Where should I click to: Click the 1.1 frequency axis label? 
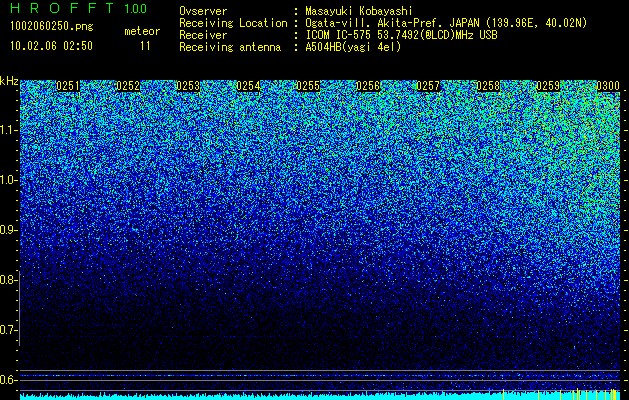coord(8,130)
